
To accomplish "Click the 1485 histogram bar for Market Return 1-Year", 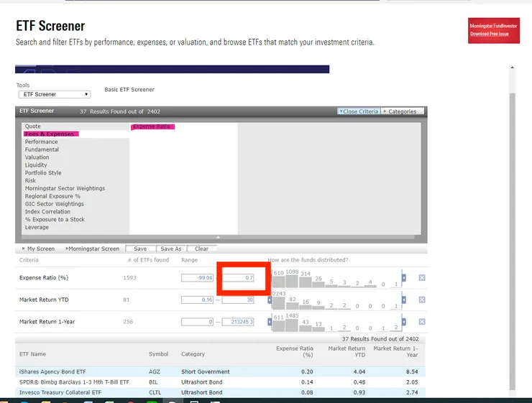I will [x=291, y=325].
